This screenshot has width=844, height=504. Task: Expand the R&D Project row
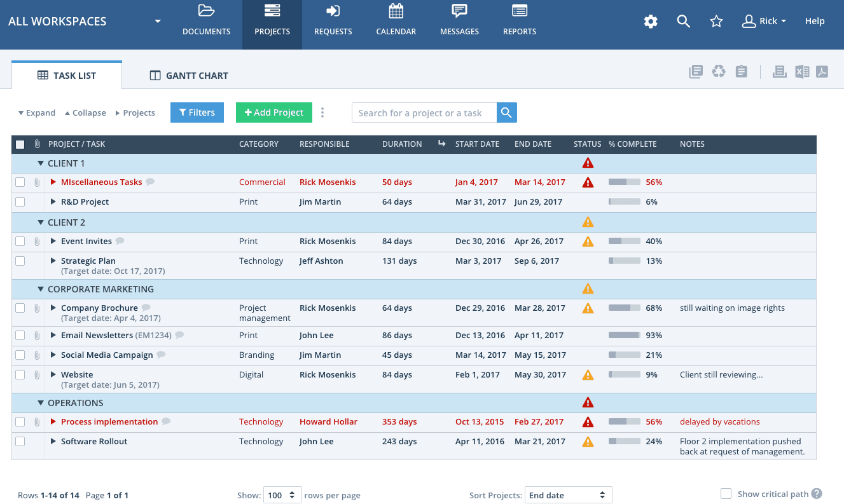pos(53,202)
